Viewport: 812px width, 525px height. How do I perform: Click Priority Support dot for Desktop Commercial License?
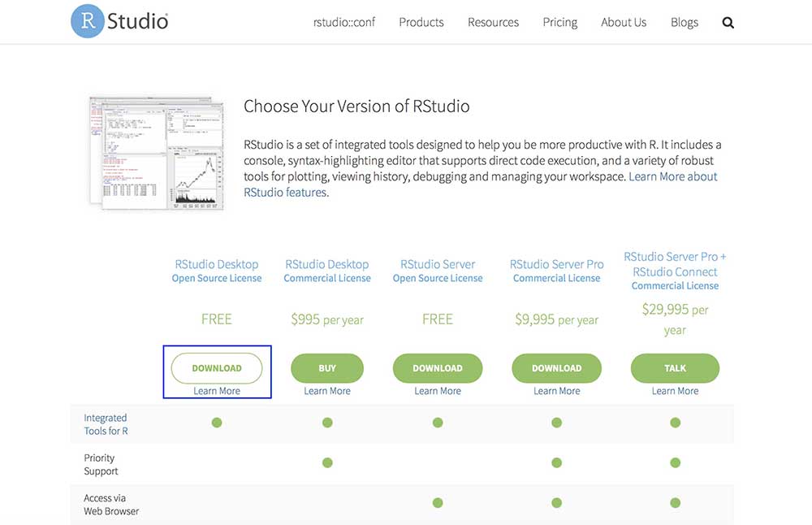point(327,462)
